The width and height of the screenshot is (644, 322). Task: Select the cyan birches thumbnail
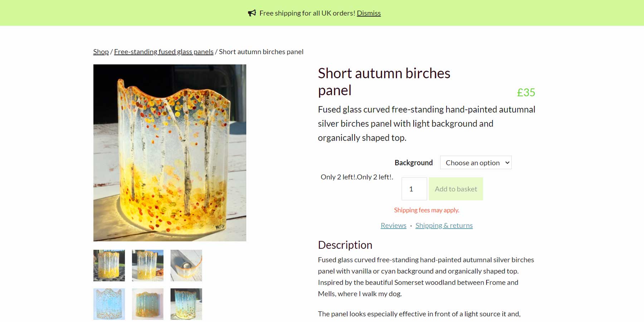click(147, 304)
